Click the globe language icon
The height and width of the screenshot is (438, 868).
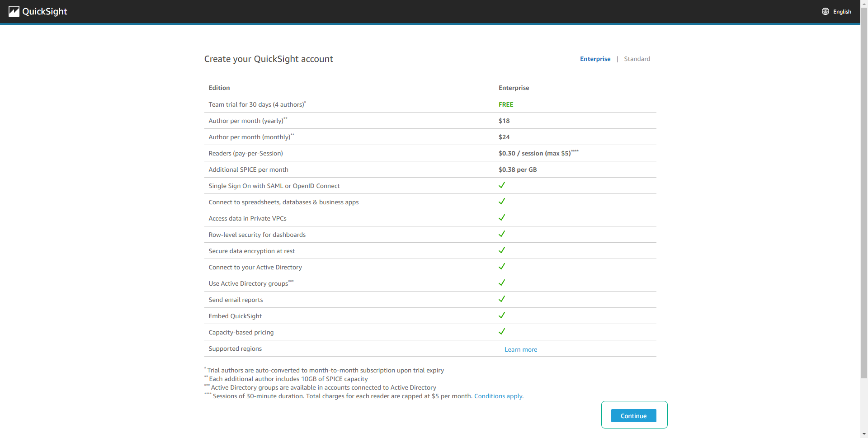(x=826, y=11)
